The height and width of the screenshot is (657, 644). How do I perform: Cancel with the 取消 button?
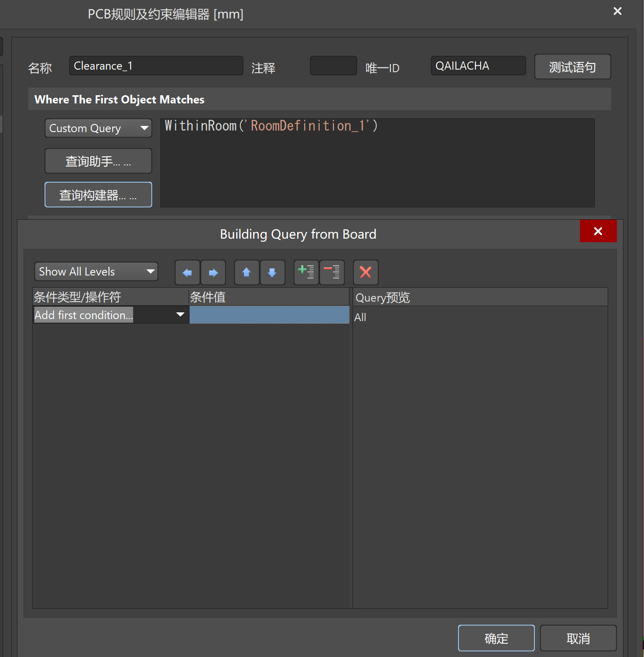click(x=578, y=638)
